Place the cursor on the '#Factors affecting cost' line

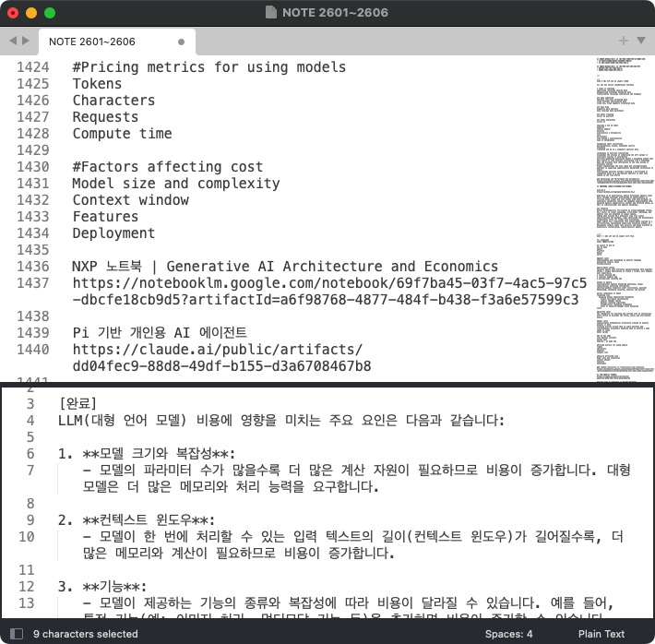click(x=167, y=167)
